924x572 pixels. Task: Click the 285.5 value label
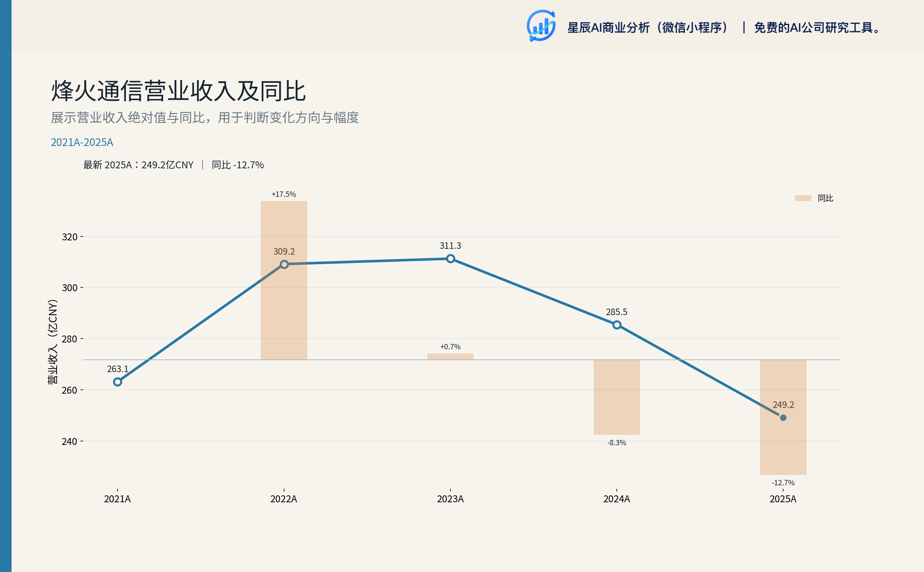coord(617,312)
